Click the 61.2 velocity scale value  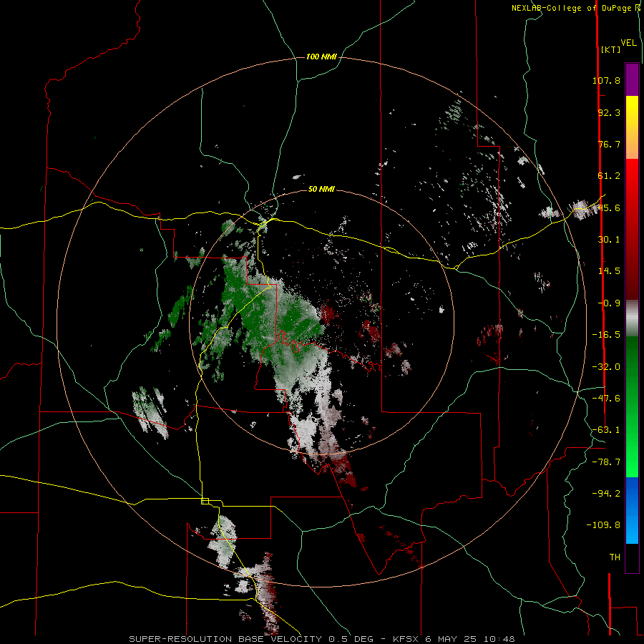pos(609,176)
